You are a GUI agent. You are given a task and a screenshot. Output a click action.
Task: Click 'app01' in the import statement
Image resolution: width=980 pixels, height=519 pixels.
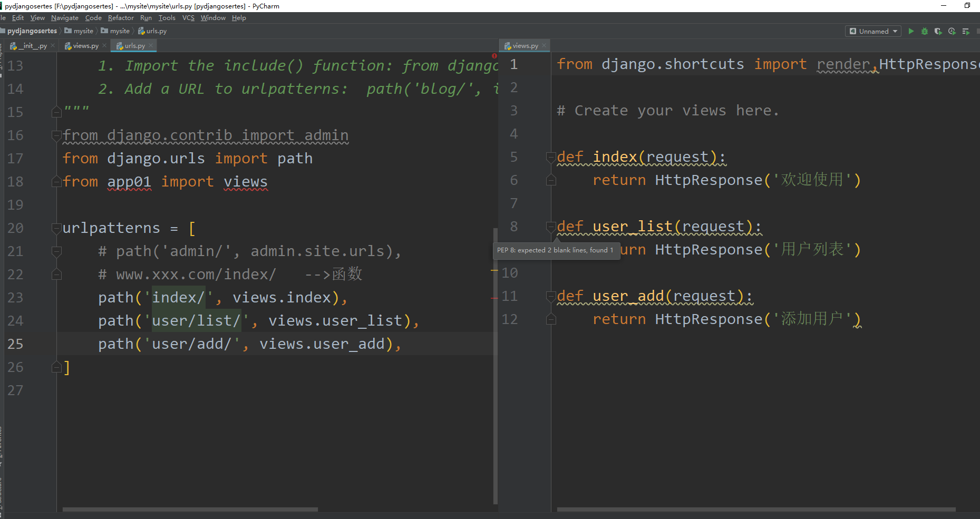click(x=129, y=182)
